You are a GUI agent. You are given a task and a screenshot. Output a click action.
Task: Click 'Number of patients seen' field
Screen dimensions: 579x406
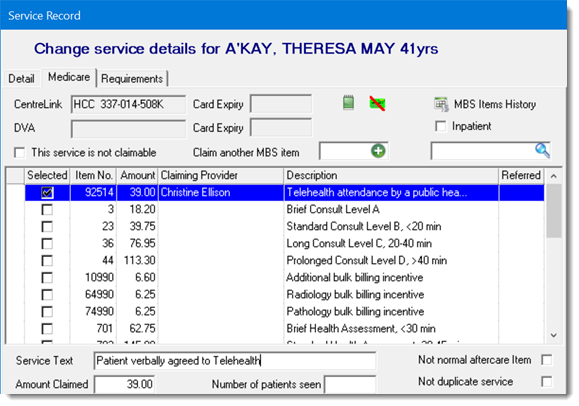tap(350, 385)
